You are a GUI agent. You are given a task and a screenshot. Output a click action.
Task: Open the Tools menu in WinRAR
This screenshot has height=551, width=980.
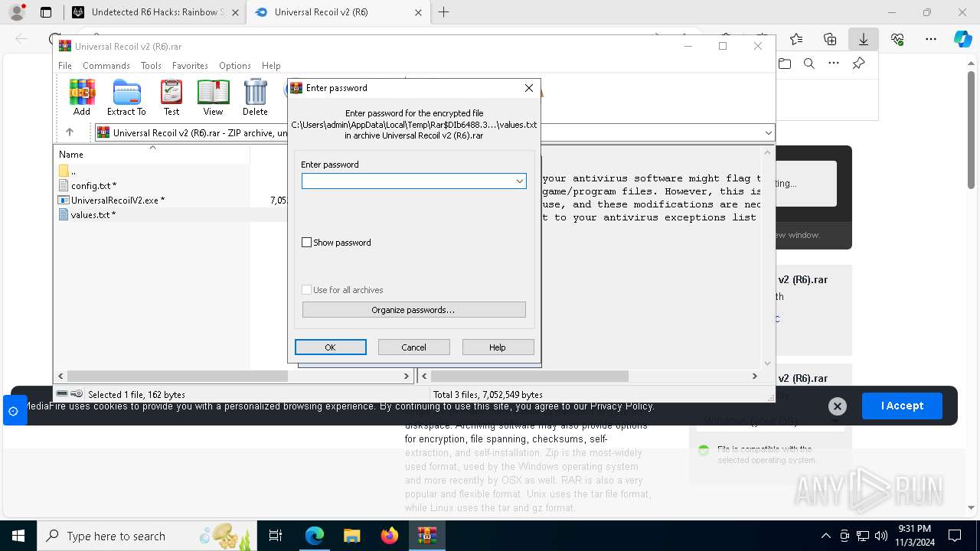[151, 66]
